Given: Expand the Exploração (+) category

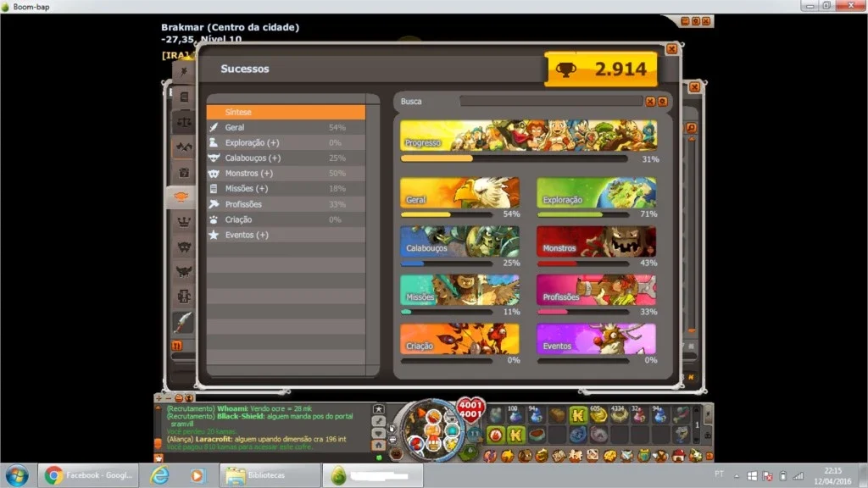Looking at the screenshot, I should coord(286,142).
